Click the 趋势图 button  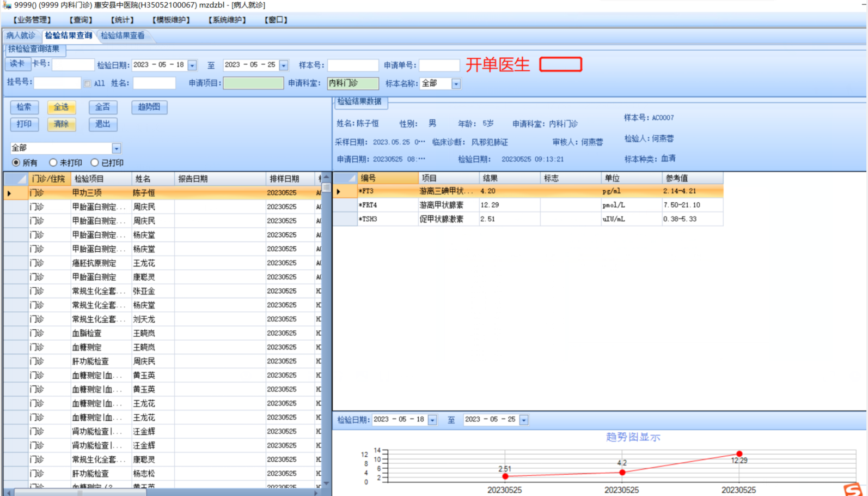click(x=149, y=107)
